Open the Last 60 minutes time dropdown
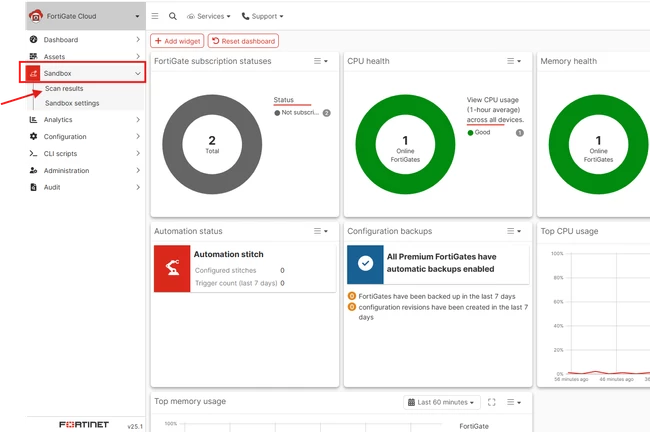The width and height of the screenshot is (650, 432). [441, 402]
